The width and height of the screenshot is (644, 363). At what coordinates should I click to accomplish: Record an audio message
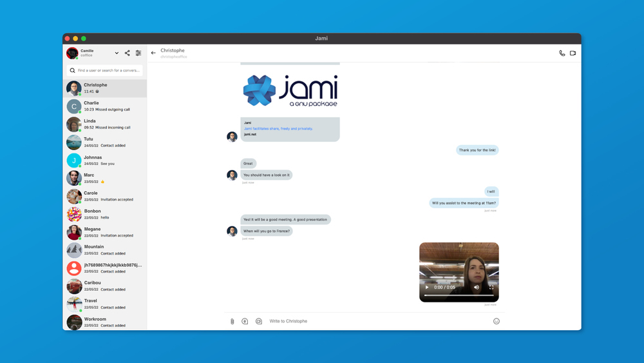[x=245, y=321]
